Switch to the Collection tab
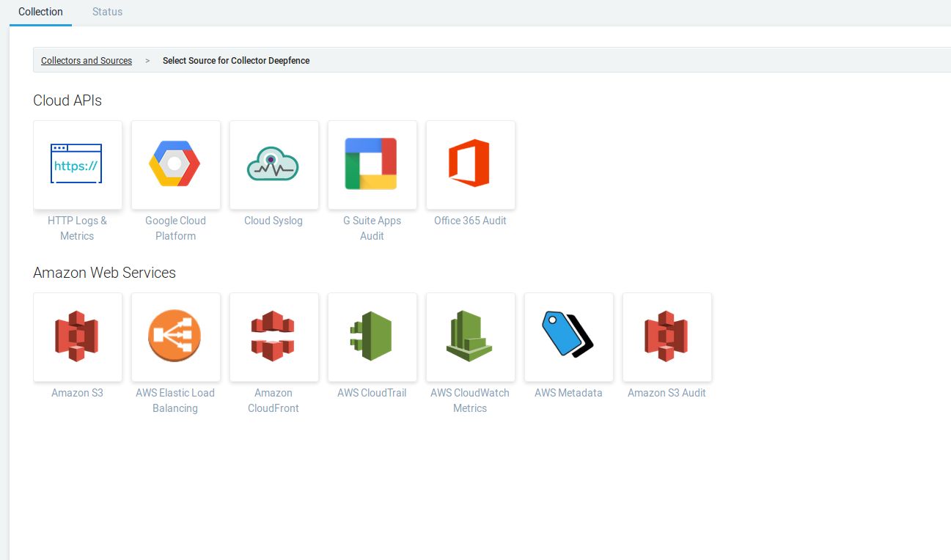 pyautogui.click(x=40, y=12)
